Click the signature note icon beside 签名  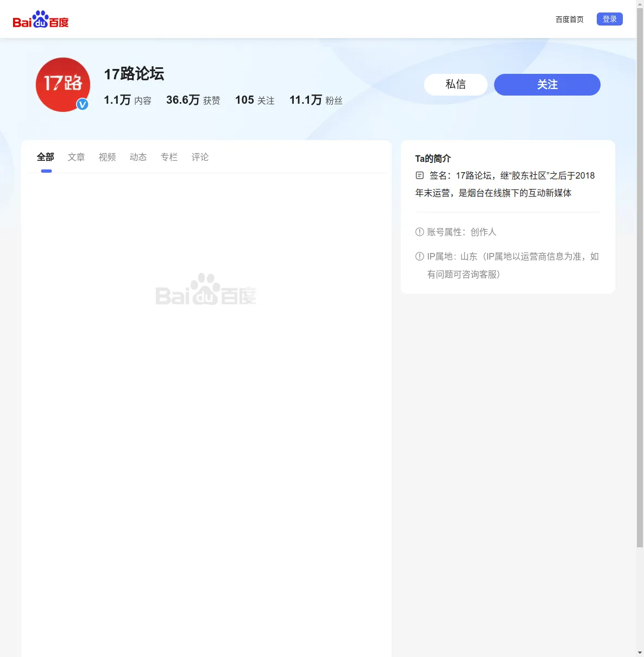point(420,175)
